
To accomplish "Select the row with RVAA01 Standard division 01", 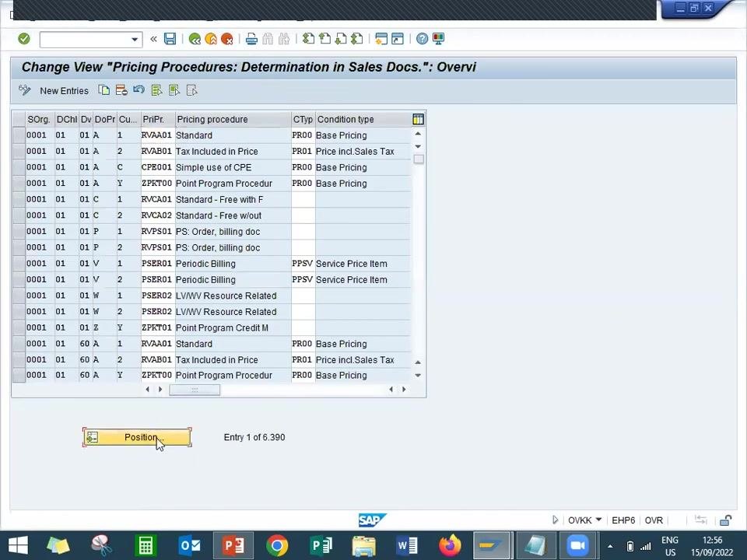I will click(19, 135).
